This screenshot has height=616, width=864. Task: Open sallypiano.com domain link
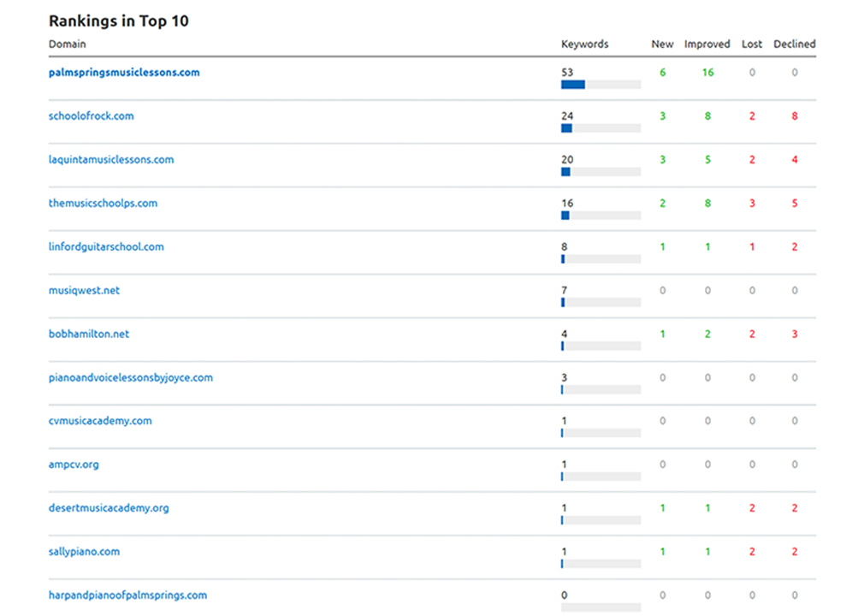(84, 552)
